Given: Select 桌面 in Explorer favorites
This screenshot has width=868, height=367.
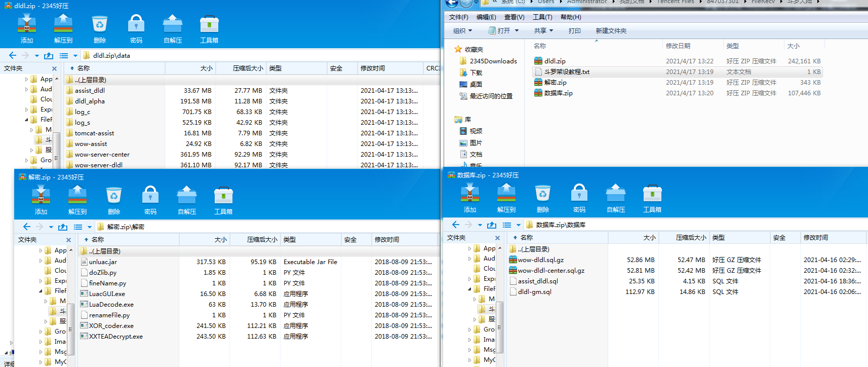Looking at the screenshot, I should pos(471,84).
